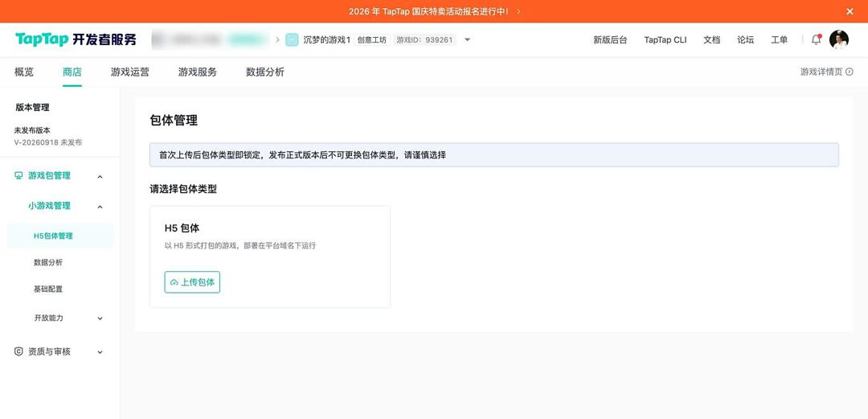This screenshot has width=868, height=419.
Task: Click the TapTap 开发者服务 logo
Action: point(76,39)
